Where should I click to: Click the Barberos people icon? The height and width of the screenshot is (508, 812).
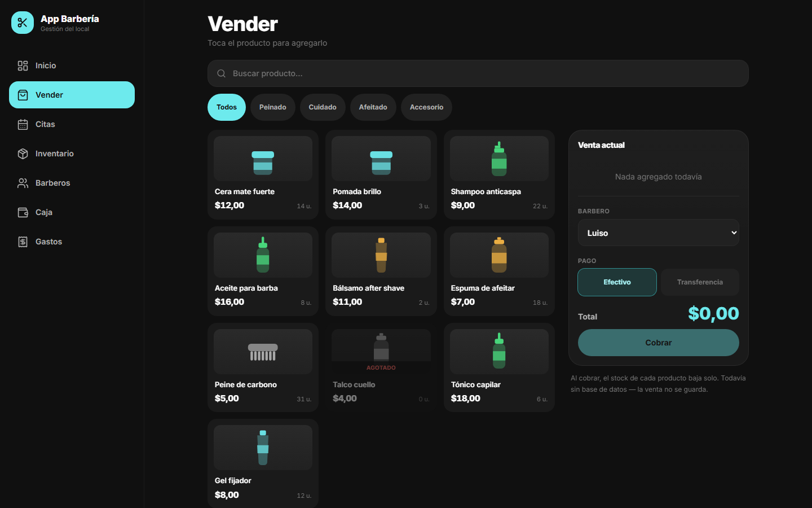[x=23, y=183]
